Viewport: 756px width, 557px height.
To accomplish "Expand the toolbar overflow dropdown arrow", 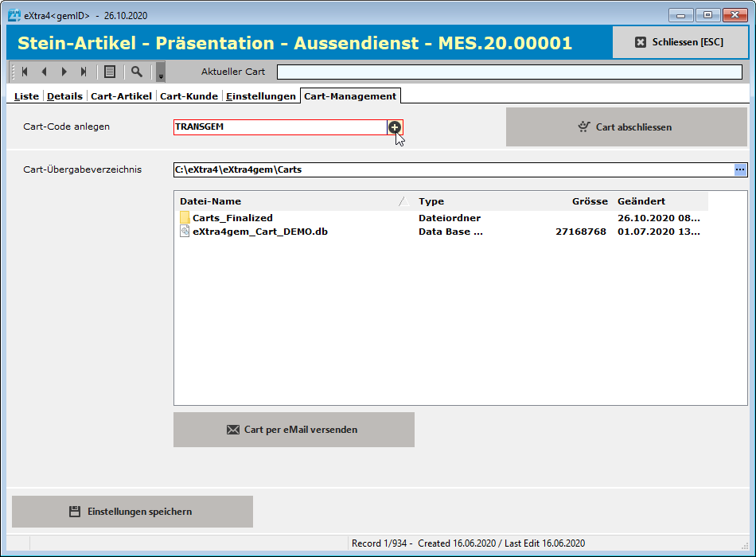I will tap(160, 77).
